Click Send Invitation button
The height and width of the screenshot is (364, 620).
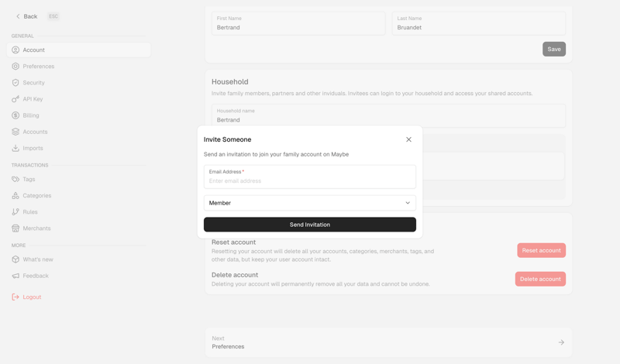tap(309, 225)
